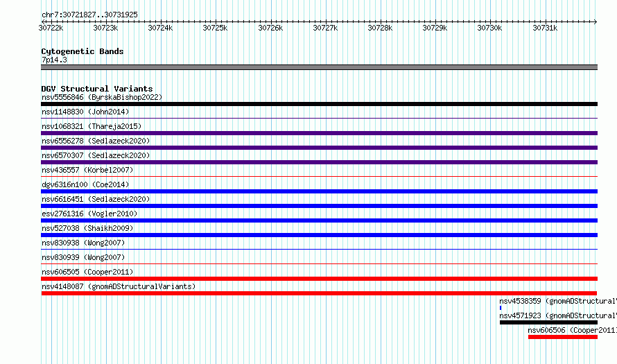Screen dimensions: 617x364
Task: Click the 30730k ruler mark
Action: (x=489, y=28)
